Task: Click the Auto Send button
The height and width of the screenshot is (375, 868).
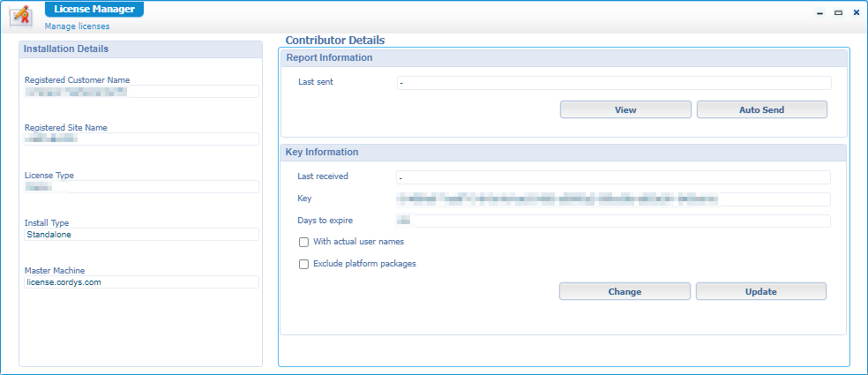Action: (x=761, y=109)
